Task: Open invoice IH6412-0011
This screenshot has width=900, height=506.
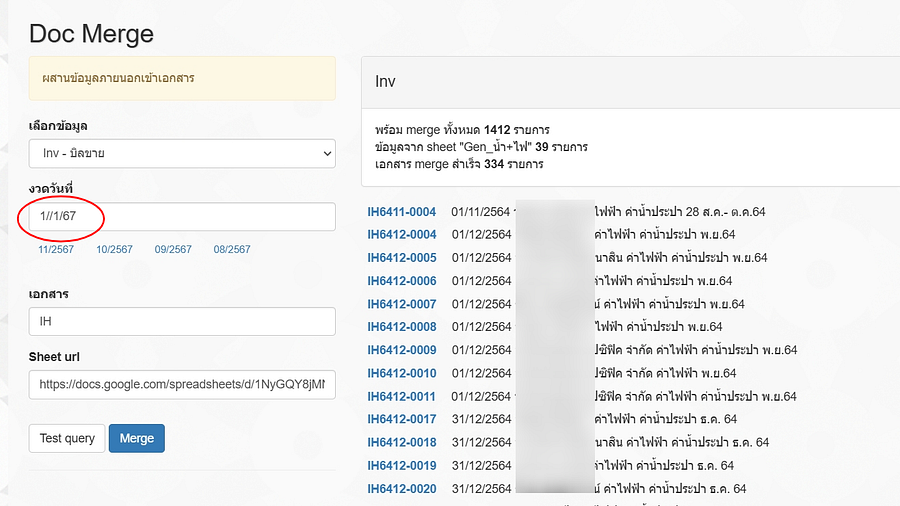Action: tap(402, 396)
